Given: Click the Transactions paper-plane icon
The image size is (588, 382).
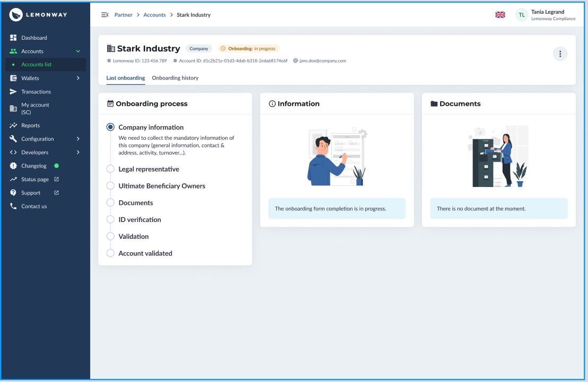Looking at the screenshot, I should pyautogui.click(x=13, y=92).
